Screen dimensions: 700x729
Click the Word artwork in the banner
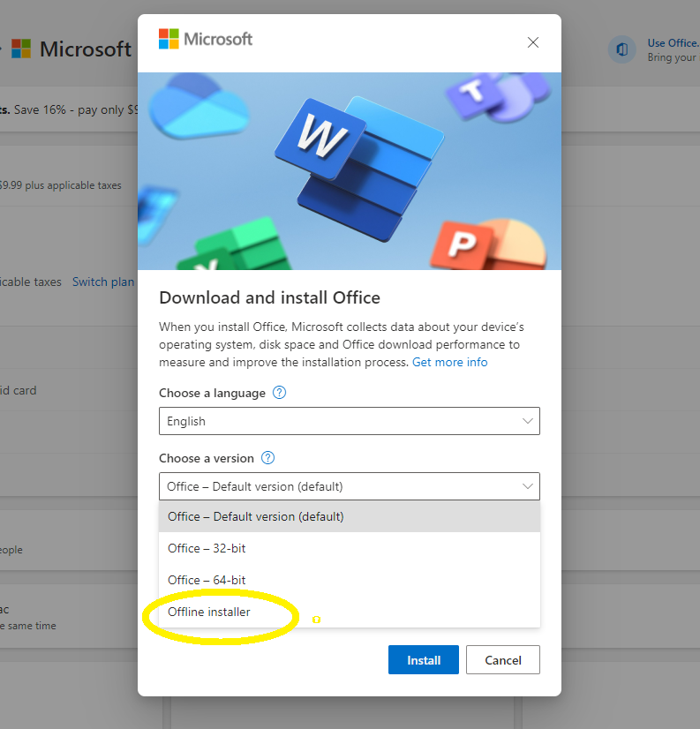coord(358,169)
